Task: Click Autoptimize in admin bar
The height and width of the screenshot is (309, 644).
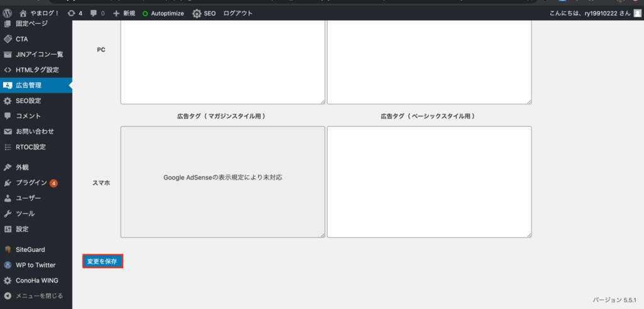Action: tap(167, 14)
